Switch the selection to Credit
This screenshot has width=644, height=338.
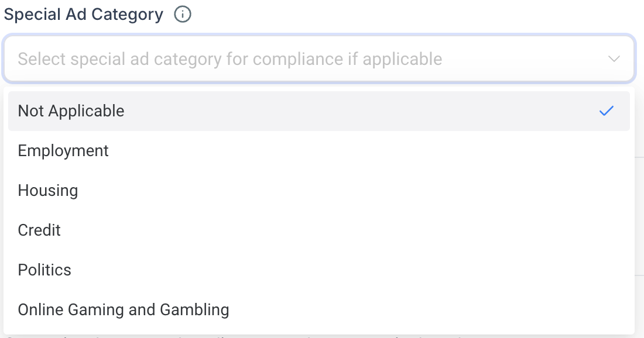(319, 230)
